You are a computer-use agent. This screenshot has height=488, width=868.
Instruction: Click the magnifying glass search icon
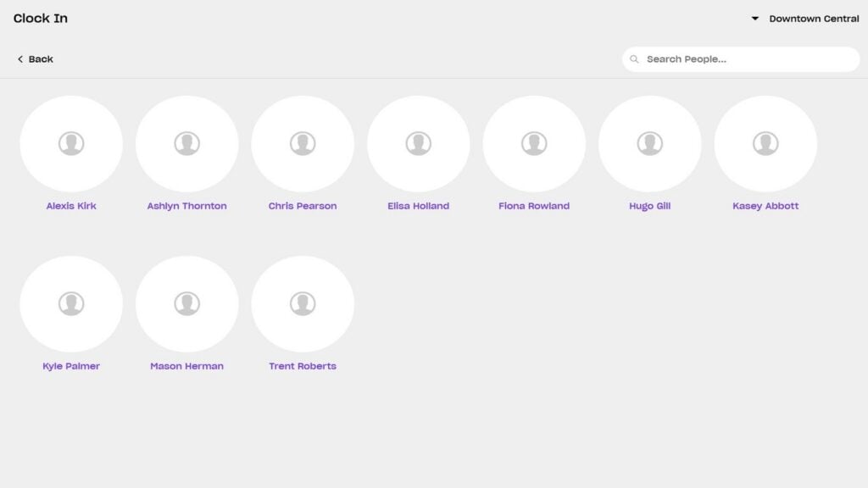(636, 59)
